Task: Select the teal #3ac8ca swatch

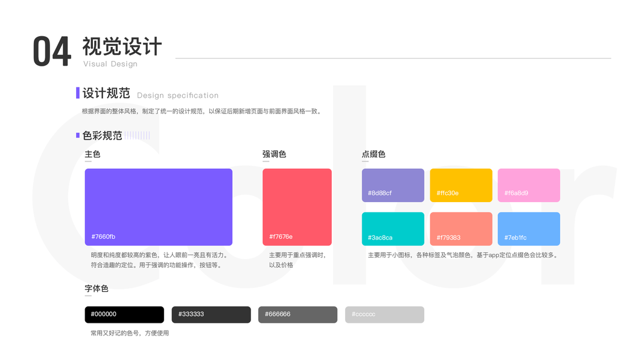Action: (393, 229)
